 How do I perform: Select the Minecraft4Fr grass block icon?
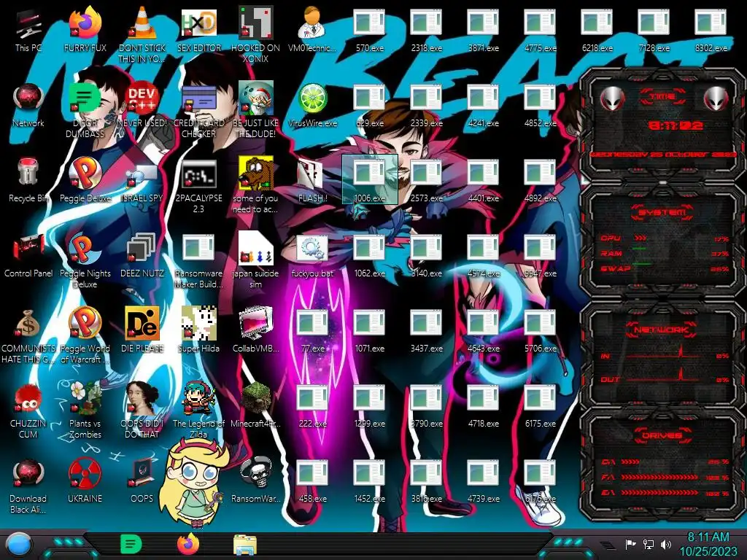click(256, 406)
